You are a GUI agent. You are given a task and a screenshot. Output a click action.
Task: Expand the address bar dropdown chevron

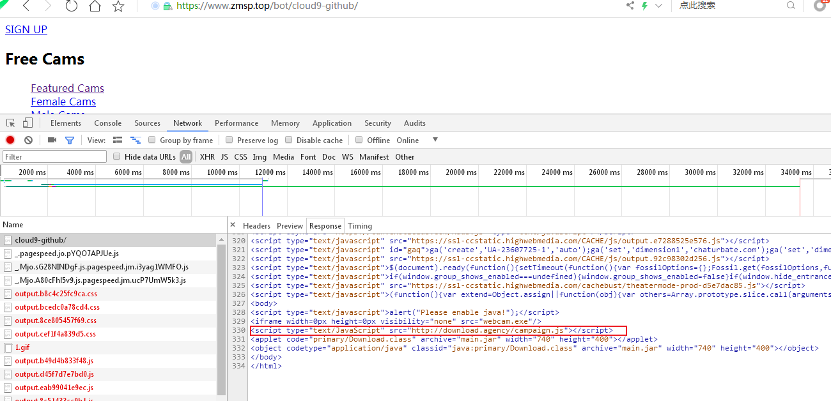(658, 6)
